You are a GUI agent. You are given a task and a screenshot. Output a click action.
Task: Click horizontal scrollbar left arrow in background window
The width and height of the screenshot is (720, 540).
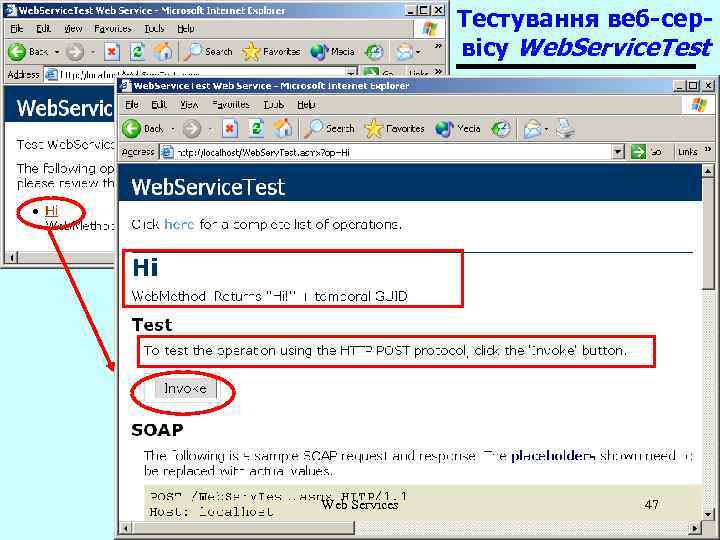[12, 258]
